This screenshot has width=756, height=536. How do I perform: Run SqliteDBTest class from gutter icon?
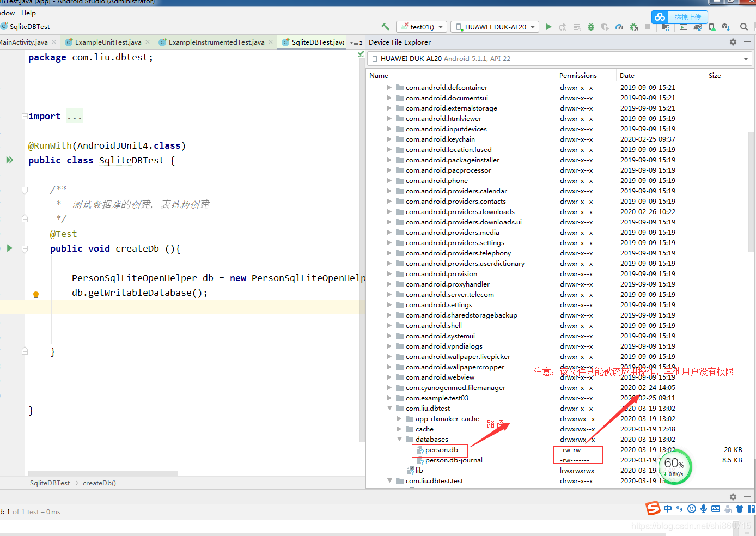10,160
